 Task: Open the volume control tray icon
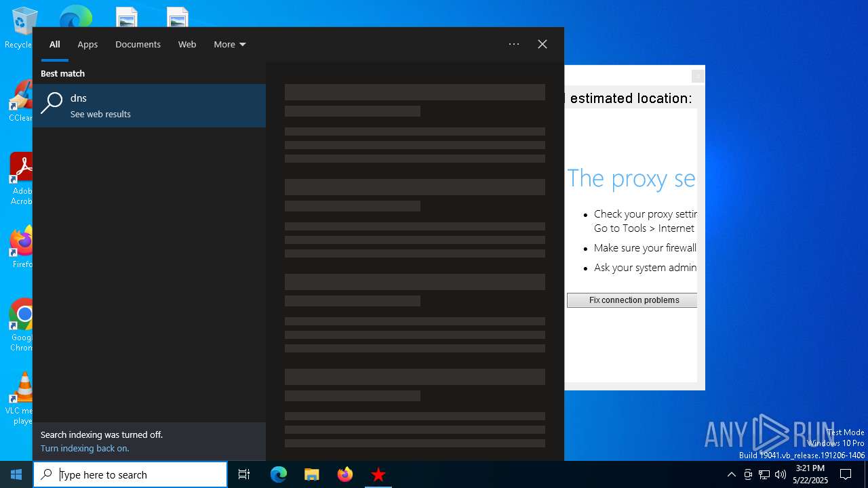[x=781, y=474]
